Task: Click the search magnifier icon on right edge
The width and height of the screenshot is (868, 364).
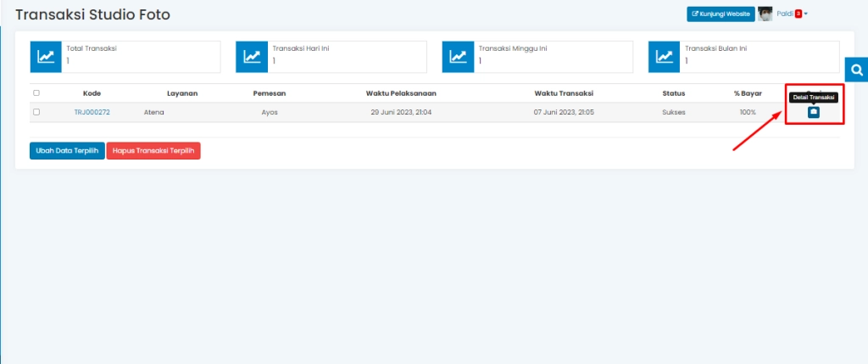Action: pyautogui.click(x=856, y=70)
